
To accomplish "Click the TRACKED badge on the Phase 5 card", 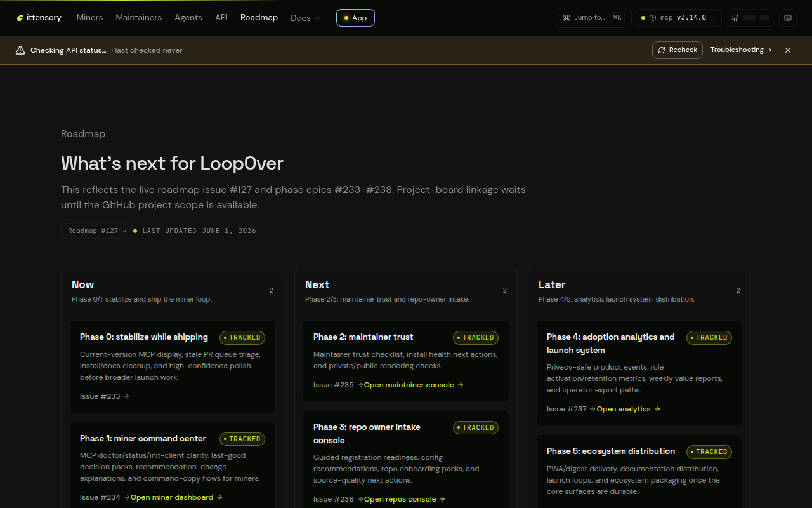I will point(709,452).
